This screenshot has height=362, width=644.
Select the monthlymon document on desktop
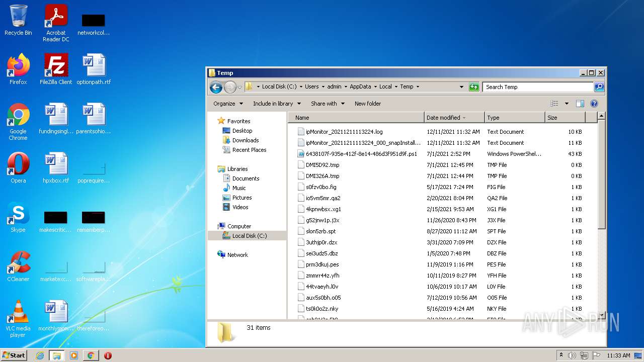[56, 316]
